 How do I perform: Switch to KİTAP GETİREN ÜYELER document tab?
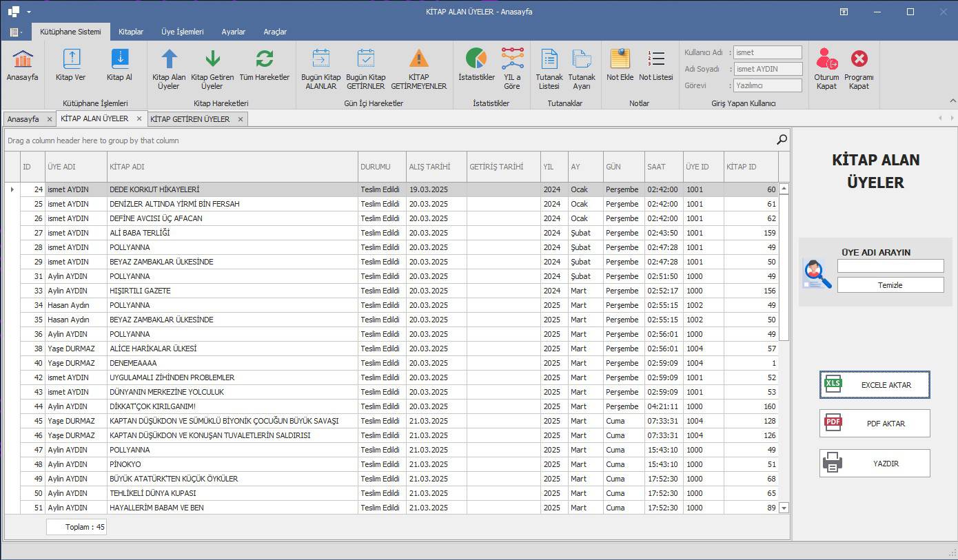(x=190, y=119)
